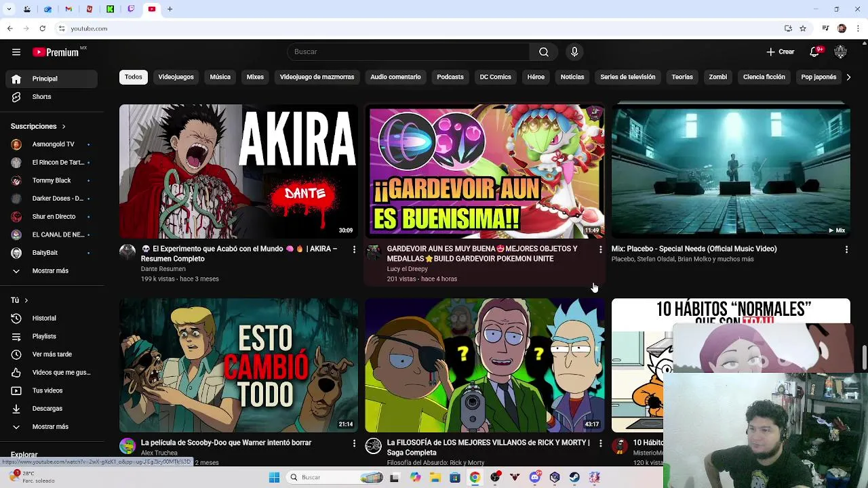Select the Ciencia ficción chip
Image resolution: width=868 pixels, height=488 pixels.
point(764,77)
